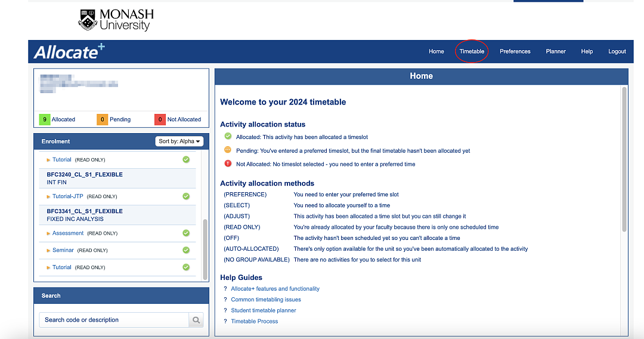Open the Seminar activity link
Viewport: 644px width, 339px height.
(x=63, y=250)
